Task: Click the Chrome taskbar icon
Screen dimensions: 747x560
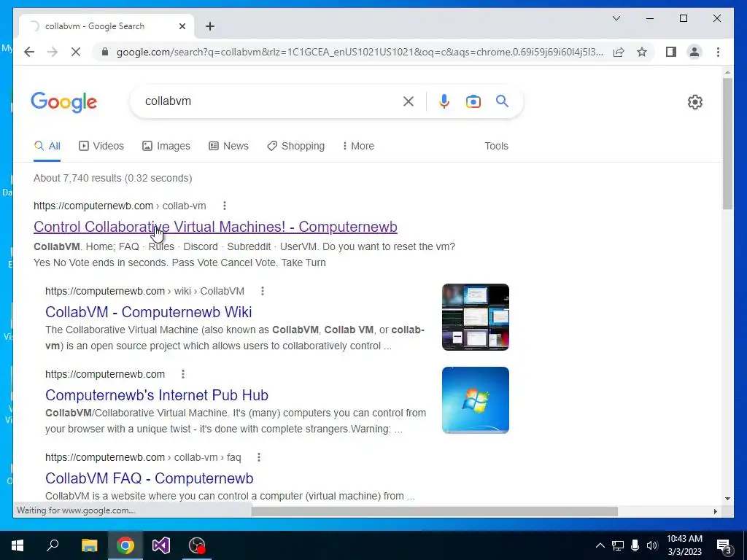Action: [x=125, y=545]
